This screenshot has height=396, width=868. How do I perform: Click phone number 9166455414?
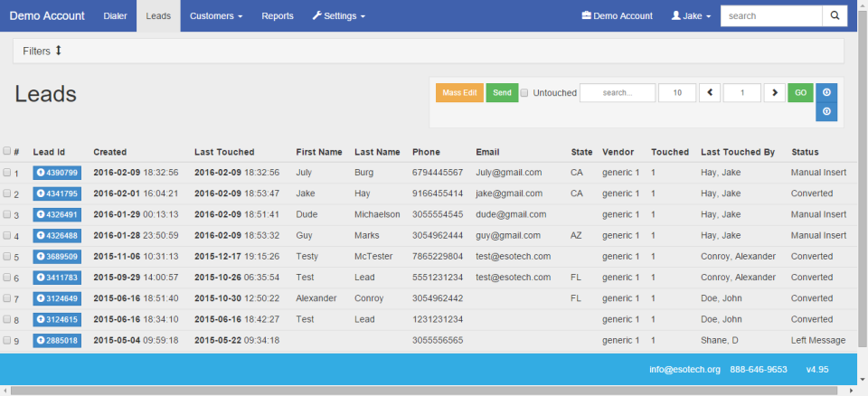click(x=438, y=193)
